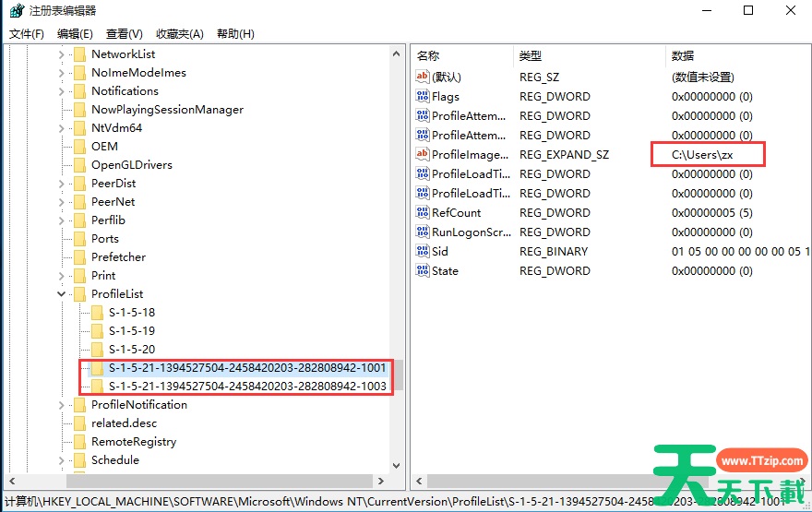Screen dimensions: 812x512
Task: Select the PeerDist folder icon
Action: [x=79, y=184]
